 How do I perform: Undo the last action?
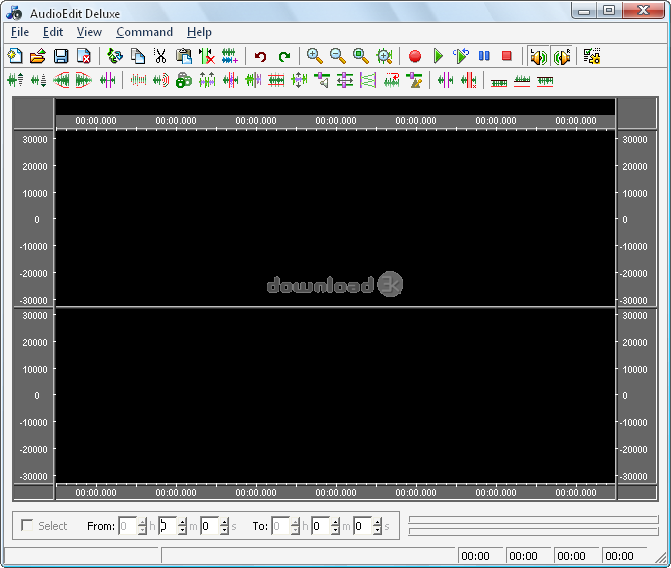pyautogui.click(x=260, y=56)
